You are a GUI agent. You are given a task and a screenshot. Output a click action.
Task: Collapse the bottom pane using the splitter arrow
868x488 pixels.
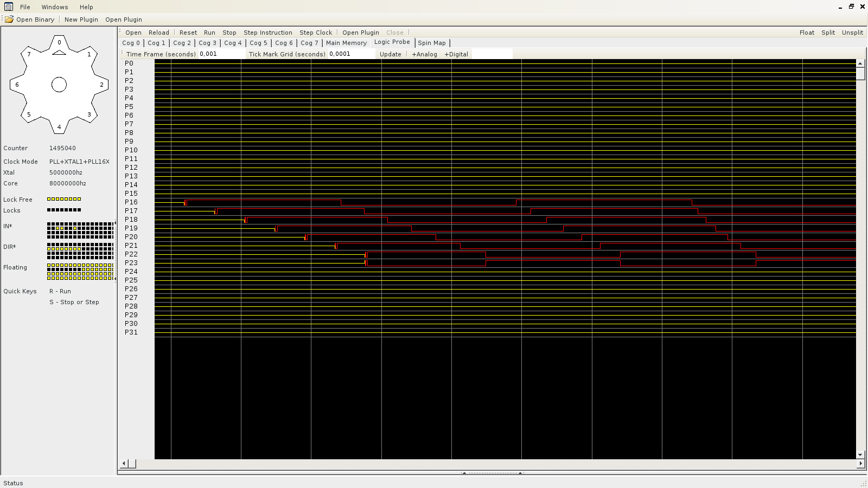(x=520, y=473)
